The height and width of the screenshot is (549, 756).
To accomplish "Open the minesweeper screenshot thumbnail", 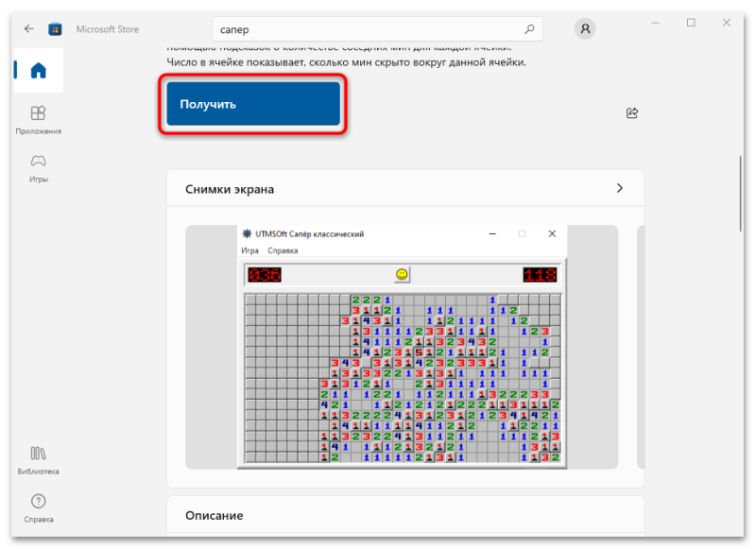I will [402, 347].
